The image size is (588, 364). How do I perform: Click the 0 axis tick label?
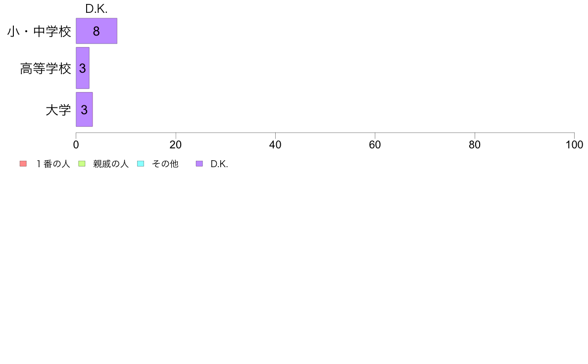pyautogui.click(x=76, y=145)
